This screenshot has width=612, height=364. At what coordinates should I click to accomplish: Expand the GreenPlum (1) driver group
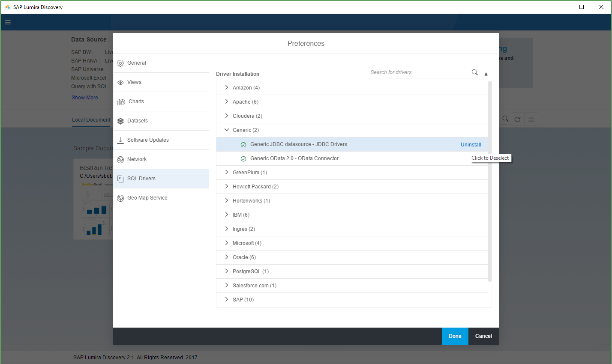point(227,172)
